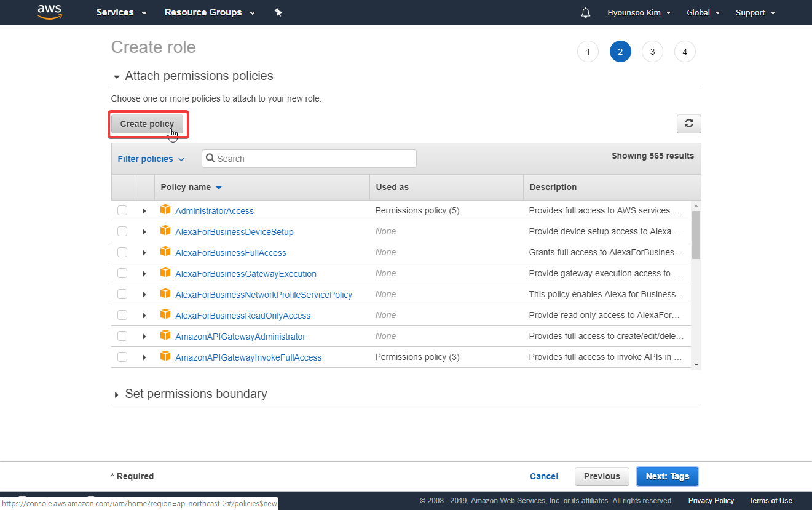This screenshot has width=812, height=510.
Task: Click 'Permissions policy (3)' cell
Action: (x=417, y=357)
